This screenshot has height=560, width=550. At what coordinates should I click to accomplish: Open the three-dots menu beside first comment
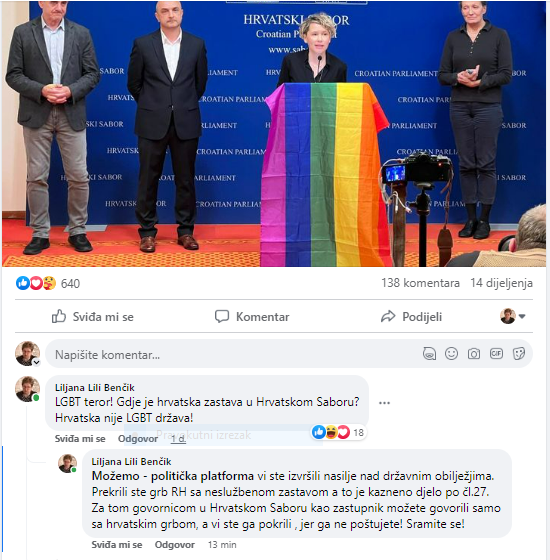coord(384,403)
